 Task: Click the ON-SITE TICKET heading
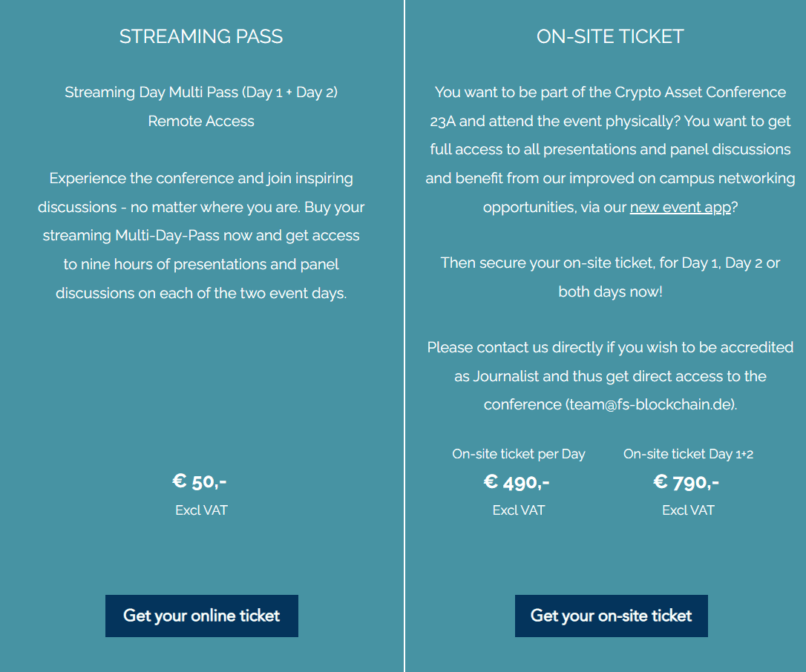point(610,36)
